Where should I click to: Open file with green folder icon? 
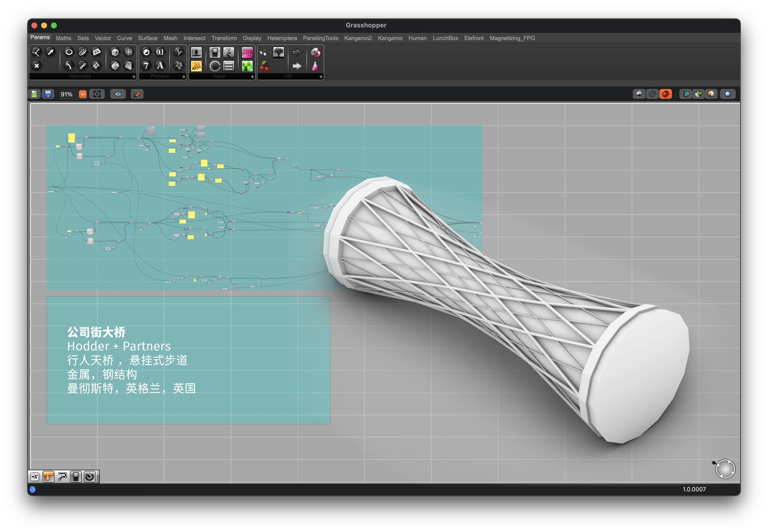tap(34, 94)
